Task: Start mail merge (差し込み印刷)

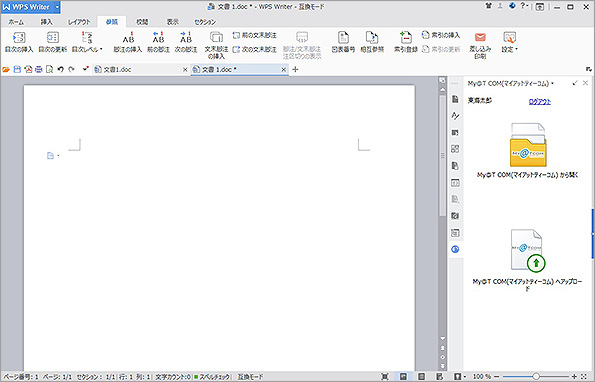Action: coord(480,45)
